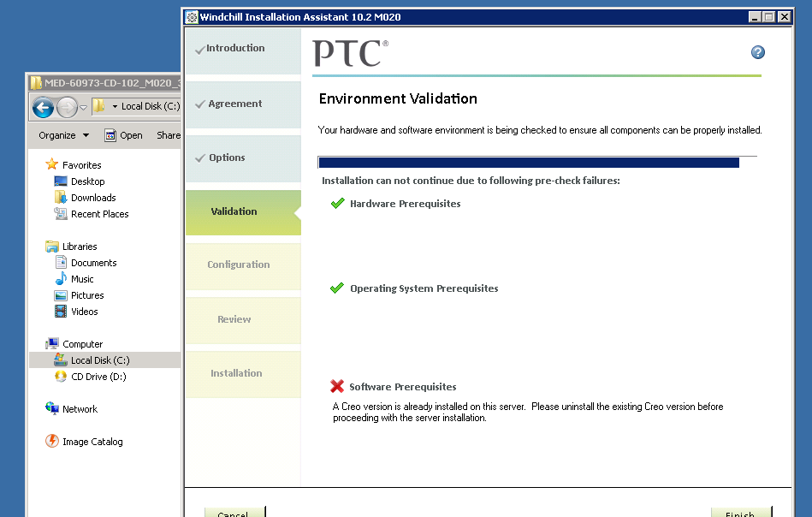
Task: Open the Videos library
Action: pyautogui.click(x=85, y=312)
